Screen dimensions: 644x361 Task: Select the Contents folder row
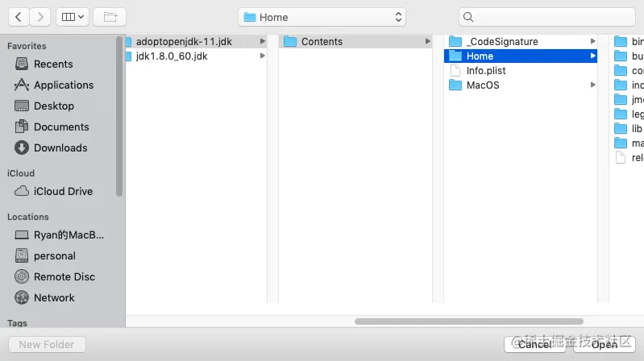(355, 41)
